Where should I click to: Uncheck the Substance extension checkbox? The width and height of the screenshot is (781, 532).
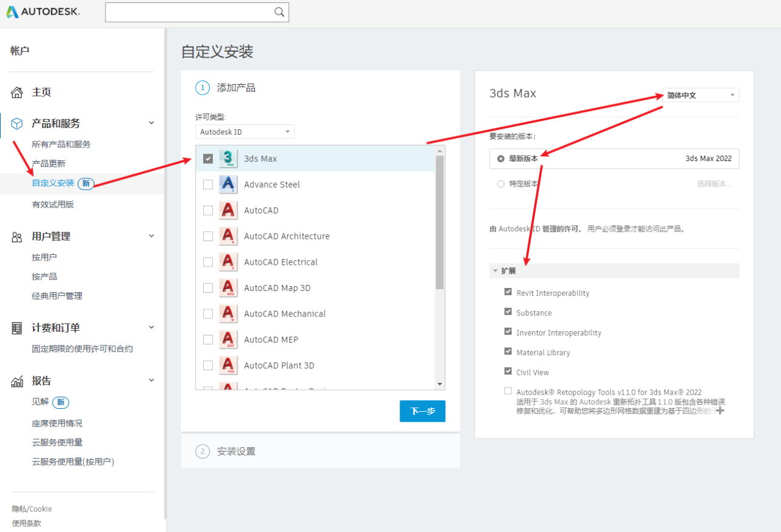pyautogui.click(x=508, y=312)
